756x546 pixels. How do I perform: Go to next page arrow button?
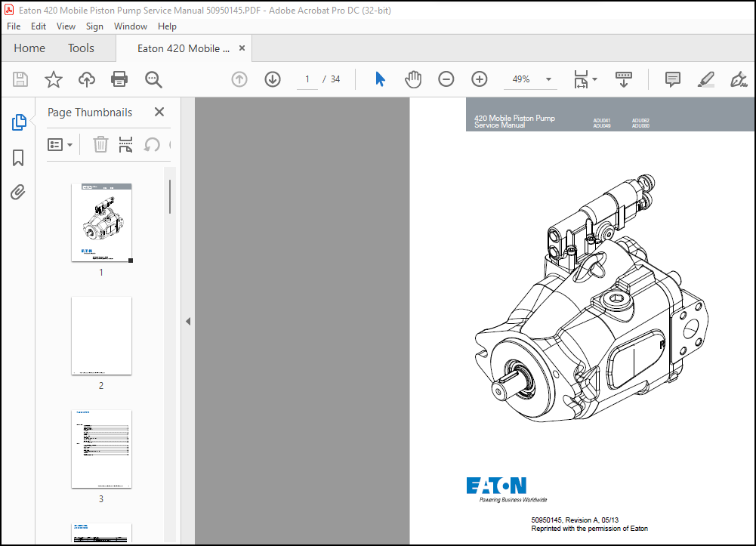coord(273,79)
